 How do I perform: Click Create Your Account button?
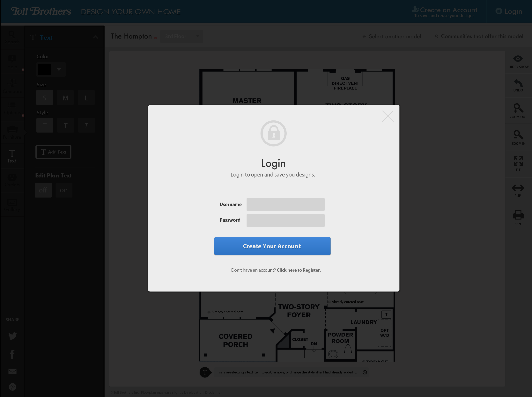[x=272, y=246]
